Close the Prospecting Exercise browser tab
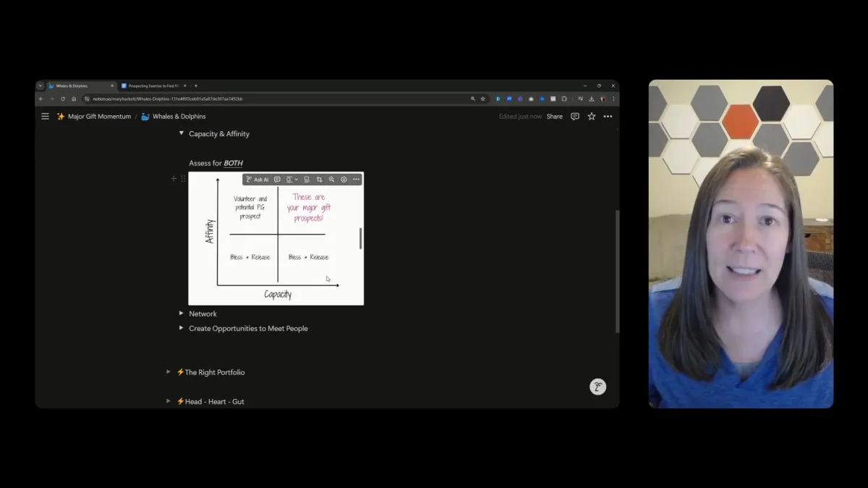Image resolution: width=868 pixels, height=488 pixels. tap(184, 85)
